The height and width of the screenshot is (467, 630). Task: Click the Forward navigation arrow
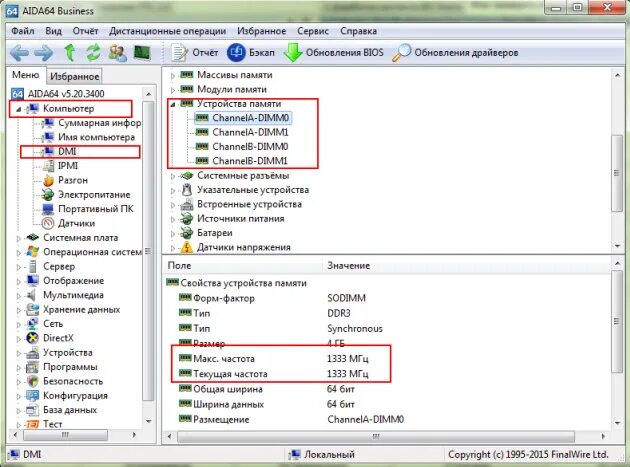43,53
